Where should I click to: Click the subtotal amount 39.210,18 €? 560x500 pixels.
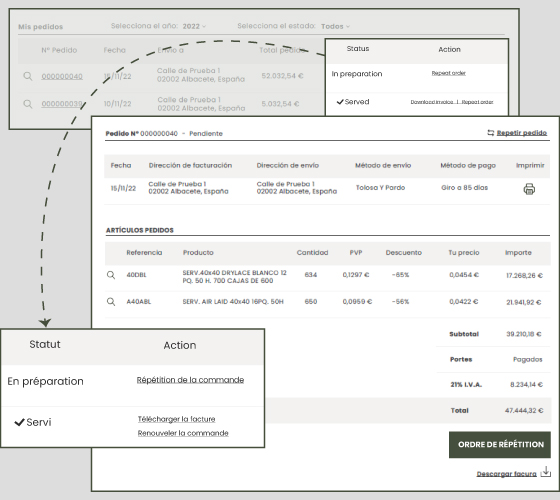[524, 334]
